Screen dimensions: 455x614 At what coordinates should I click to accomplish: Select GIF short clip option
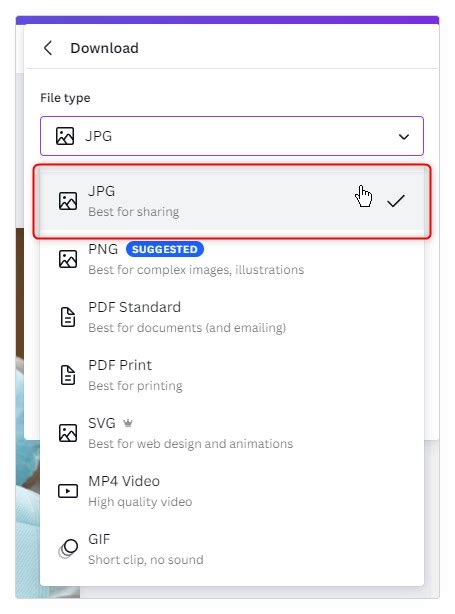pyautogui.click(x=232, y=549)
